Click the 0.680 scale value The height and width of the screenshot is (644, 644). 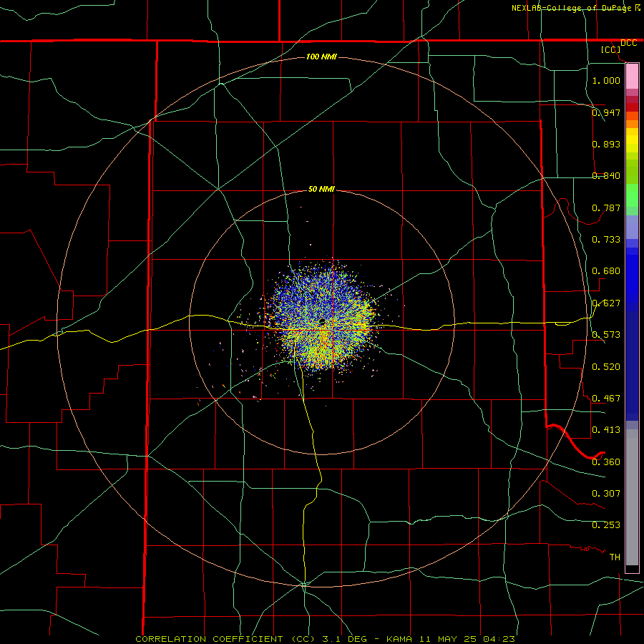click(606, 271)
